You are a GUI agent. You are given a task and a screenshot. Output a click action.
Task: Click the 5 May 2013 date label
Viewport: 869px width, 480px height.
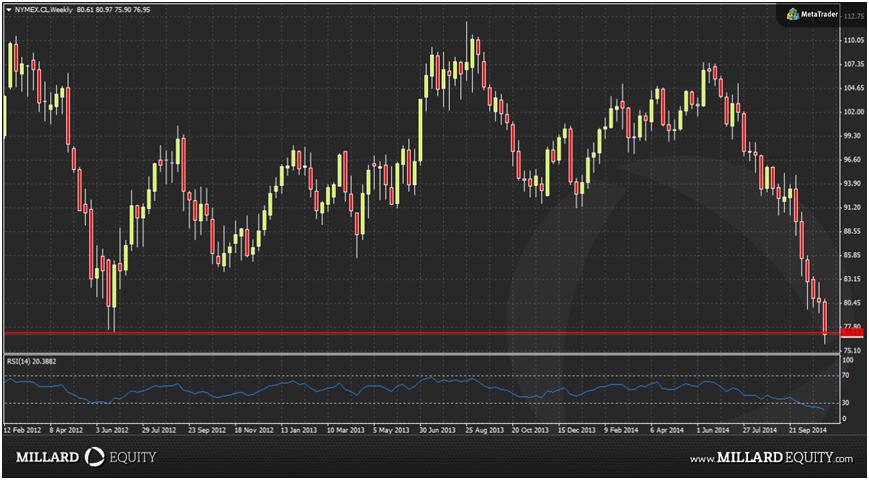point(391,430)
